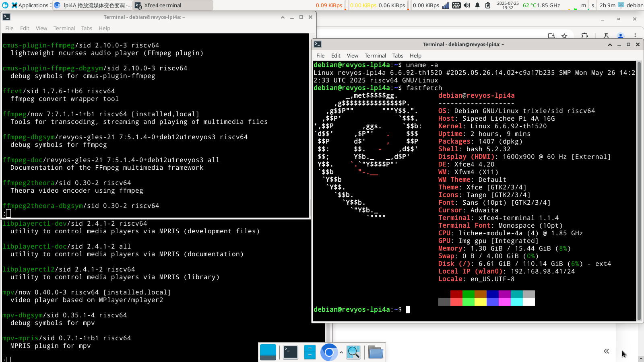Open Edit menu in left terminal

click(x=25, y=28)
